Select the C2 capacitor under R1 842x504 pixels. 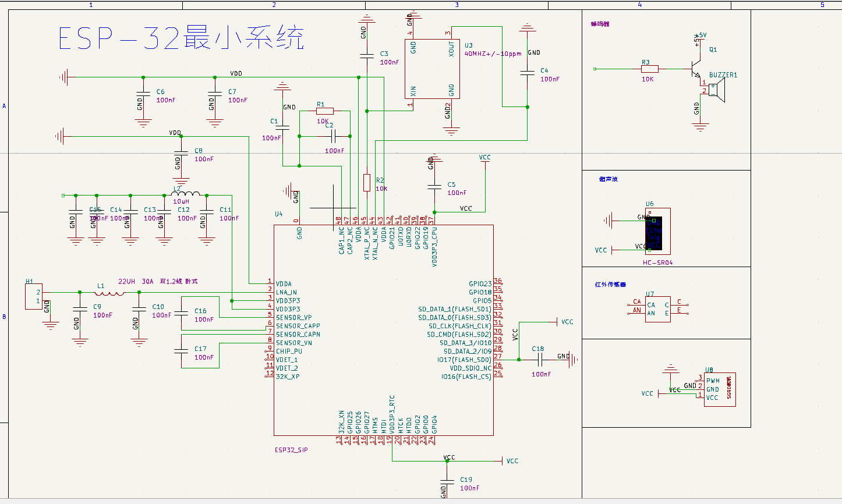pyautogui.click(x=332, y=136)
